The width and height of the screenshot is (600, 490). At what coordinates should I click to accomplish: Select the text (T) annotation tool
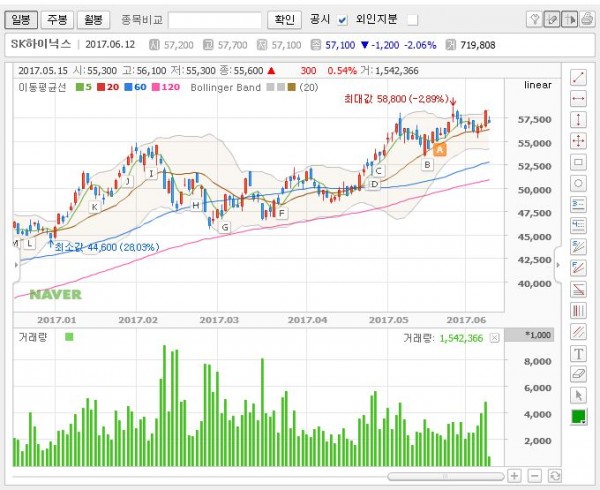(578, 353)
